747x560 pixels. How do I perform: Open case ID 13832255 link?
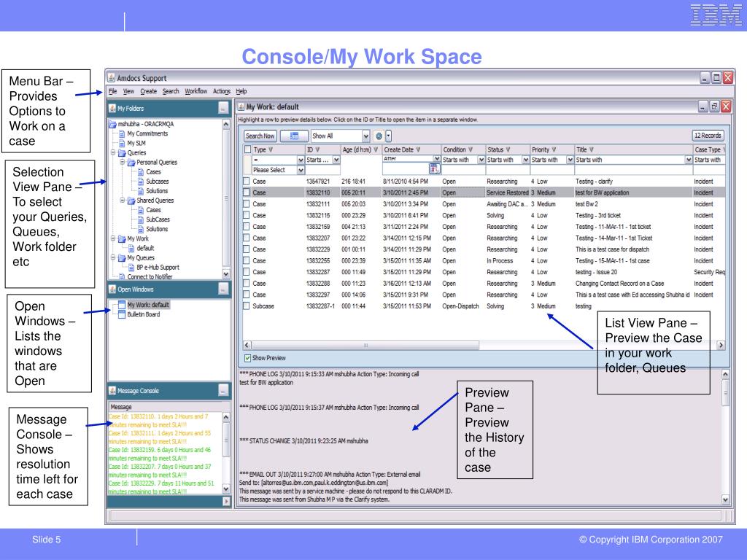(x=318, y=261)
